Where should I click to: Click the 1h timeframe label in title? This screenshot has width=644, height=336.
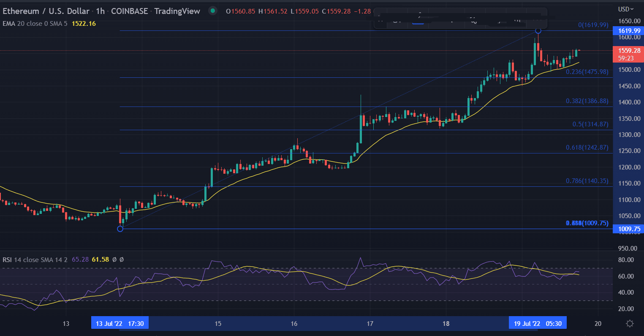[100, 11]
